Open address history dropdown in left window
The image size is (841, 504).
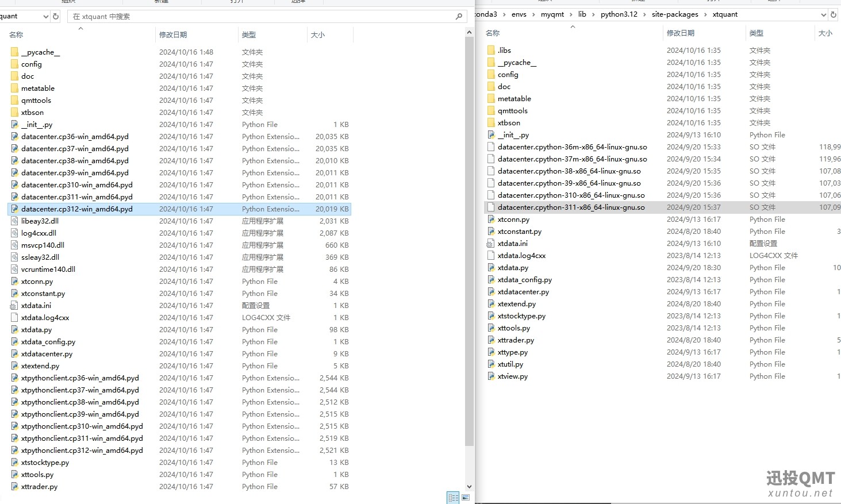pos(45,16)
